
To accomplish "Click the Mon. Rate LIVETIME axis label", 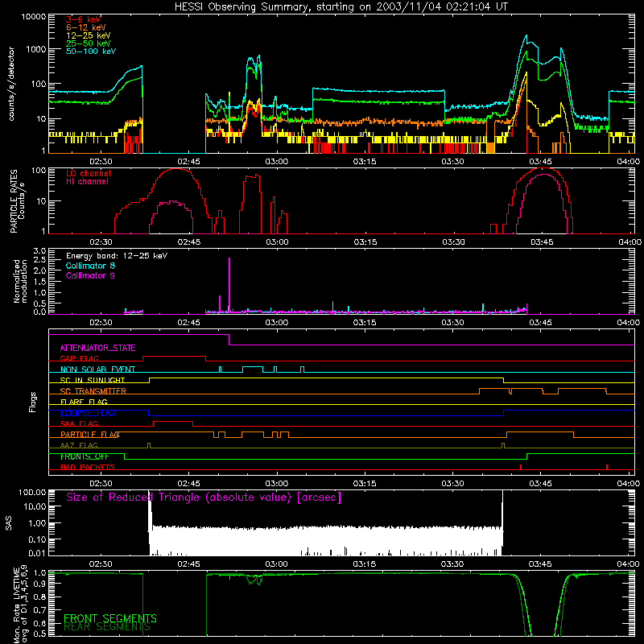I will pos(21,605).
